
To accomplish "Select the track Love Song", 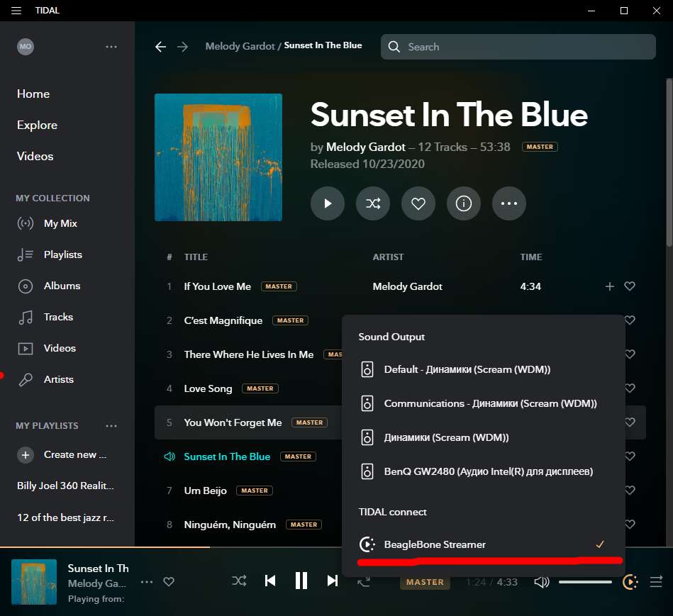I will [x=208, y=388].
